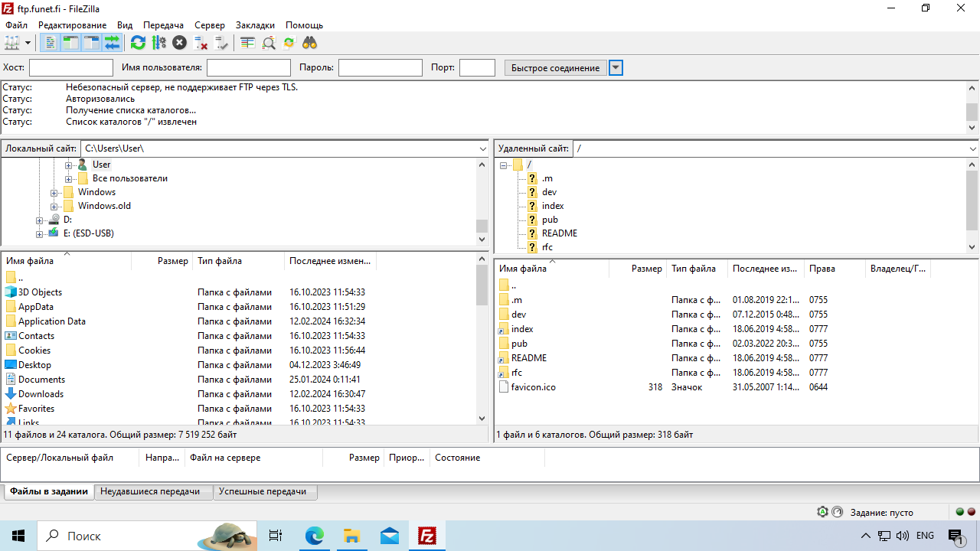
Task: Expand the D: drive node
Action: tap(40, 220)
